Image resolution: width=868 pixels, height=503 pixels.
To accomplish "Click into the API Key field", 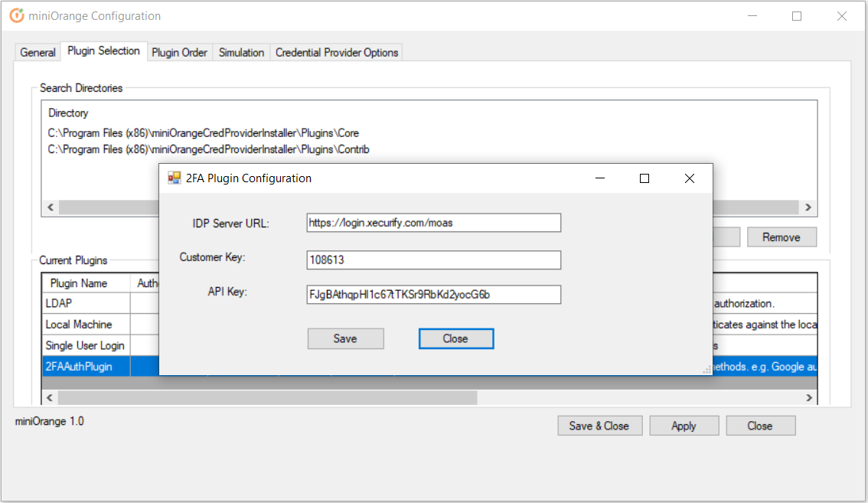I will [433, 294].
